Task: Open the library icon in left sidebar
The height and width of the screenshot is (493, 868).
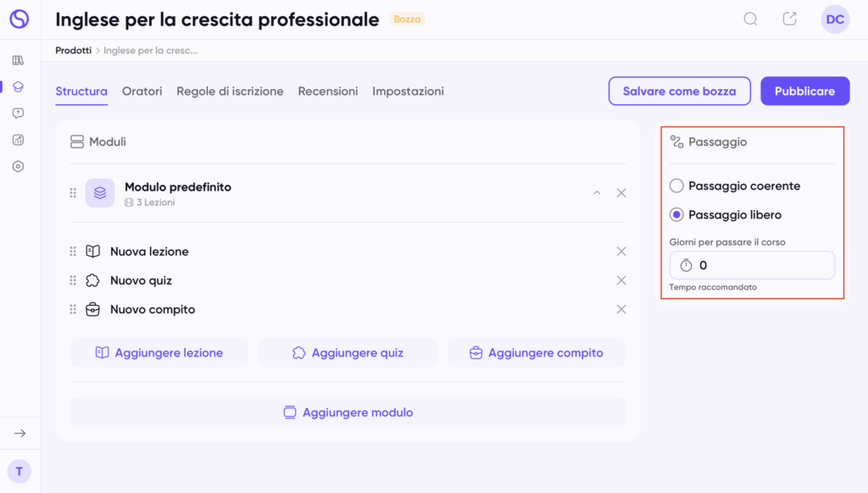Action: coord(18,60)
